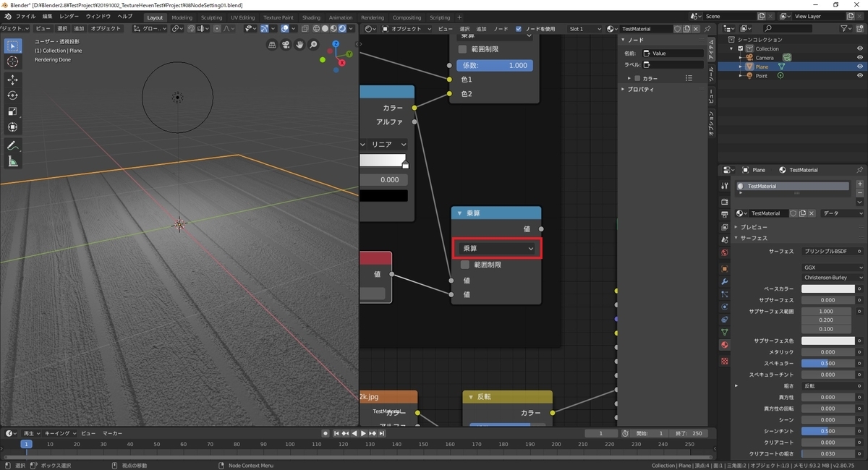The image size is (868, 470).
Task: Open the 乗算 operation dropdown
Action: tap(497, 248)
